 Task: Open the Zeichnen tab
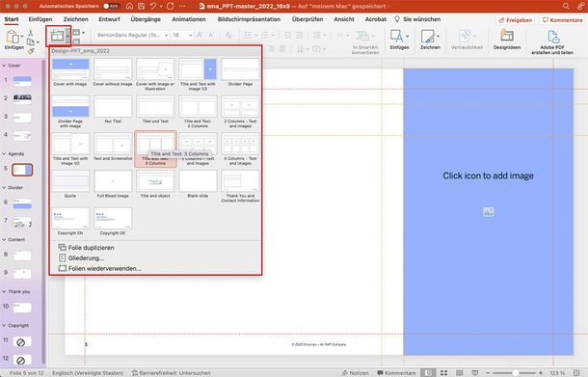(x=76, y=19)
